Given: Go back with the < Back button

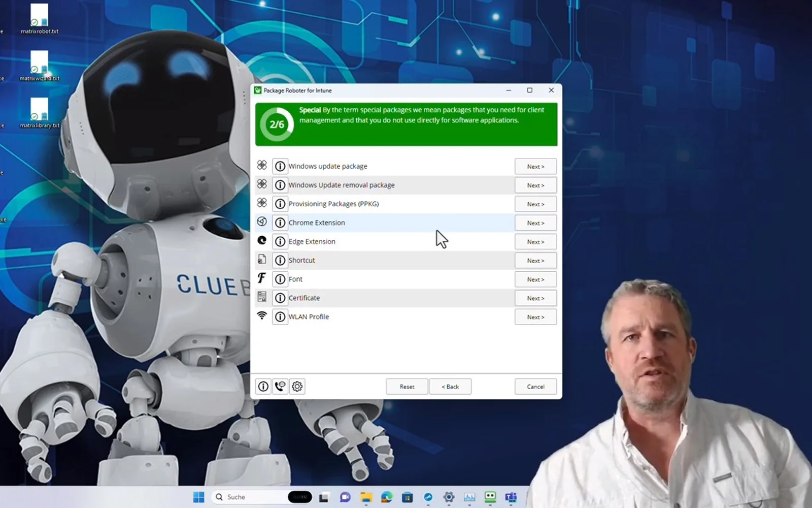Looking at the screenshot, I should point(450,387).
